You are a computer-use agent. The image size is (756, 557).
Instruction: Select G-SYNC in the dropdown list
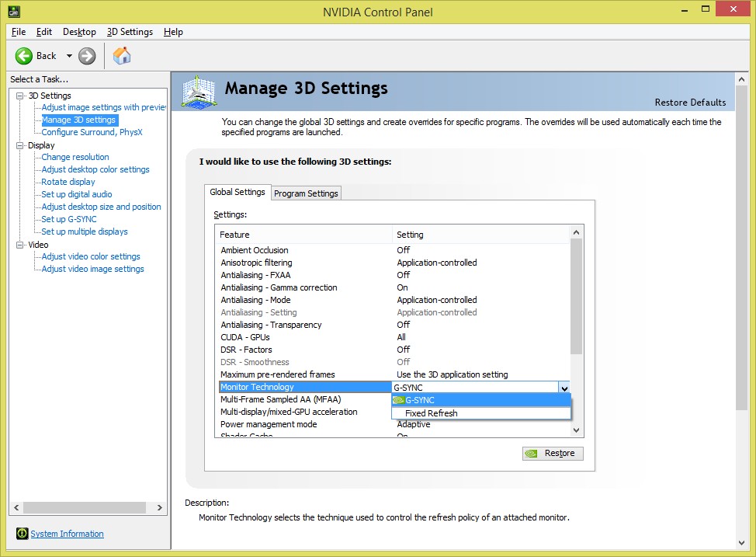tap(481, 400)
